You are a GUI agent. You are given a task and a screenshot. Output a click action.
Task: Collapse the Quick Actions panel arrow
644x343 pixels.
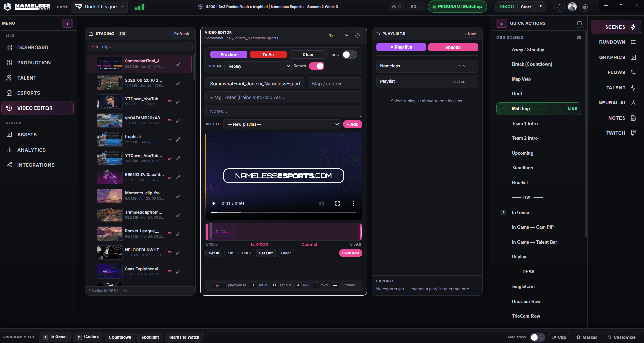click(502, 23)
